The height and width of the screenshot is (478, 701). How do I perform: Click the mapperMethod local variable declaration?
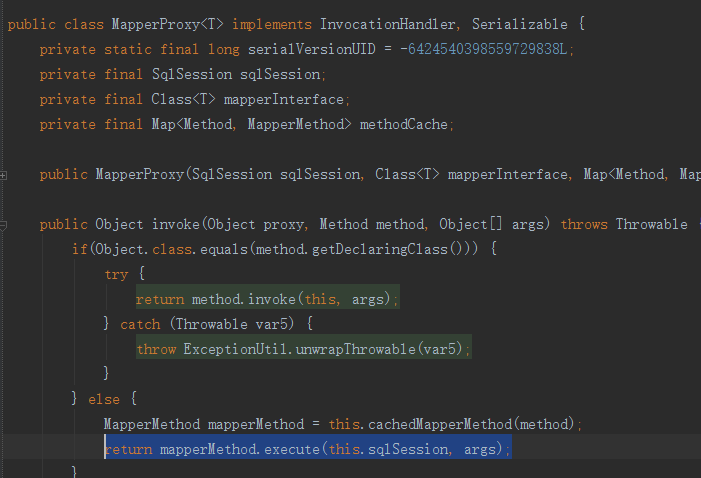pos(256,424)
